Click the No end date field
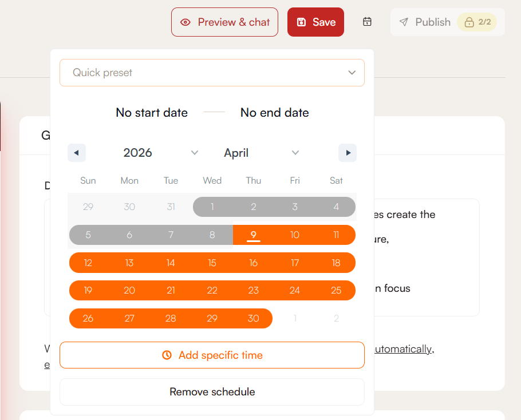The image size is (521, 420). [275, 113]
